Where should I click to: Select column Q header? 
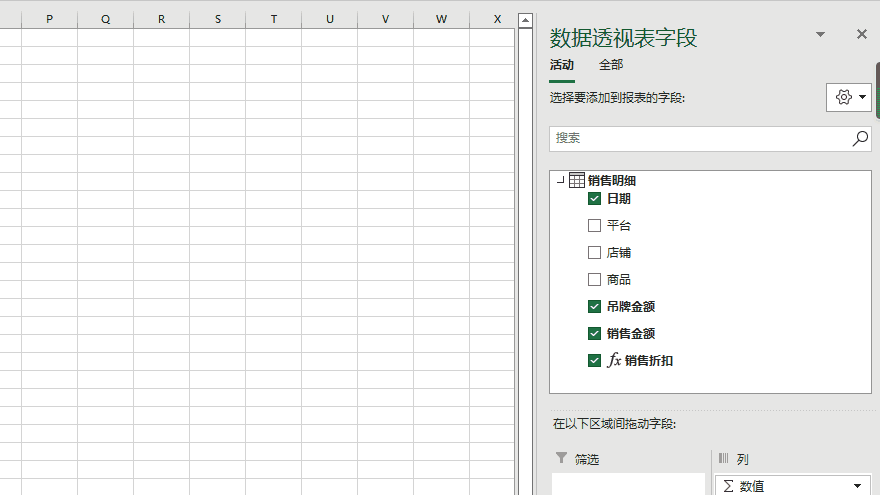click(106, 20)
